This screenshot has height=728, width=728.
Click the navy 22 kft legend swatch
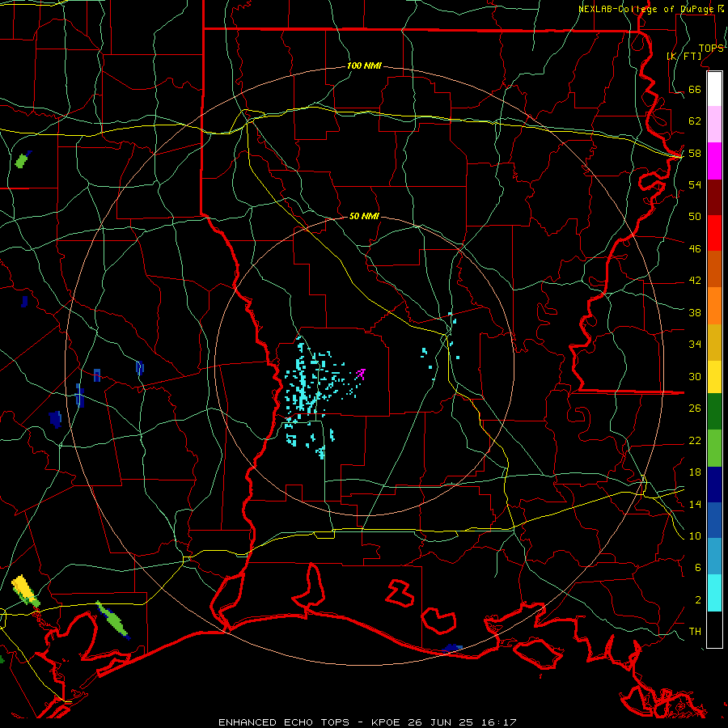(714, 485)
